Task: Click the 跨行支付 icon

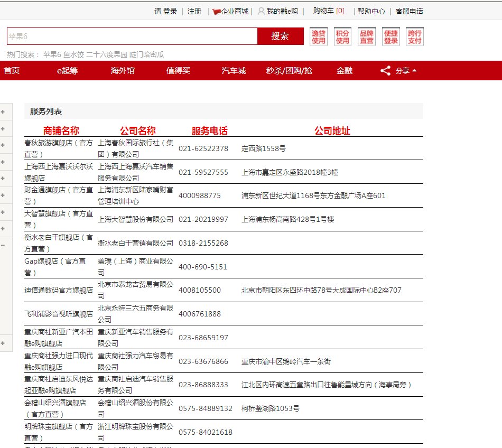Action: click(414, 36)
